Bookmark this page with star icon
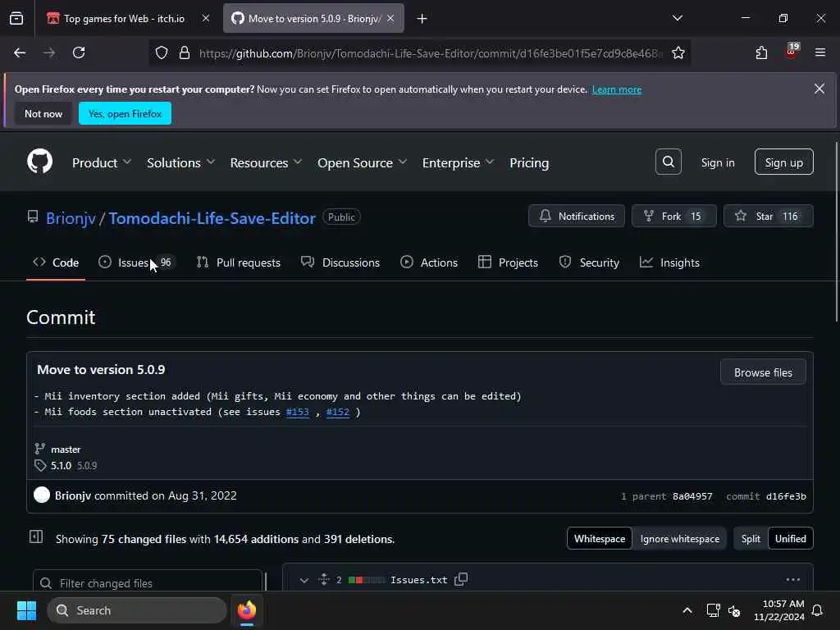Image resolution: width=840 pixels, height=630 pixels. [678, 52]
